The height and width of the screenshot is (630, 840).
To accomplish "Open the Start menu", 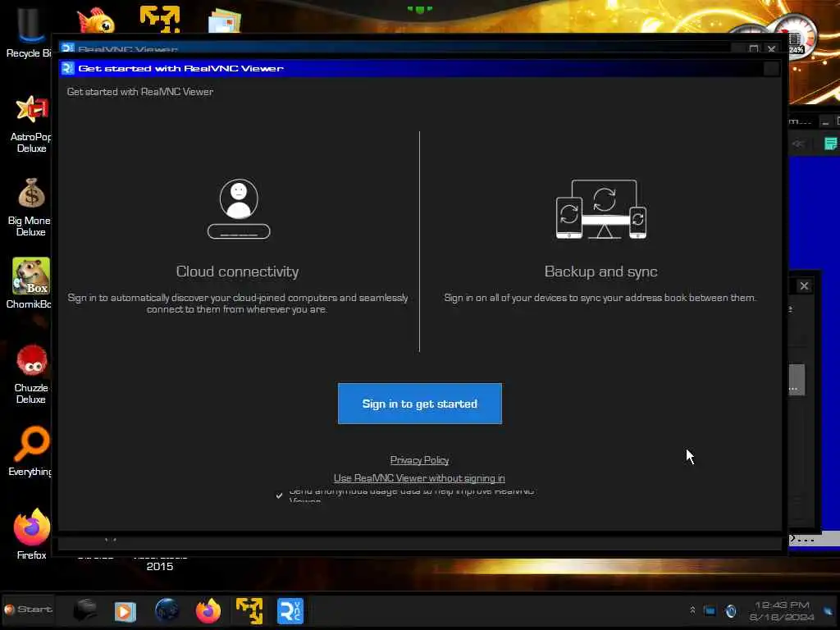I will point(29,609).
